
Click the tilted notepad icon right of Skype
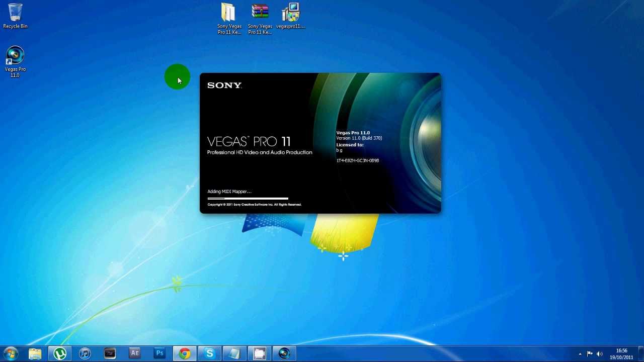234,353
